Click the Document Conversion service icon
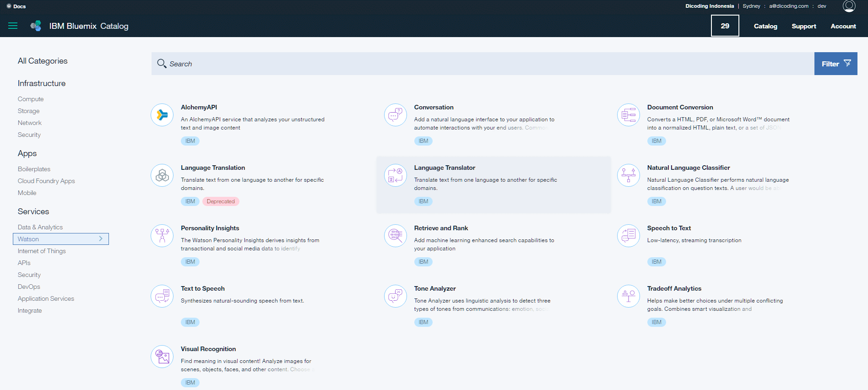Viewport: 868px width, 390px height. 628,115
